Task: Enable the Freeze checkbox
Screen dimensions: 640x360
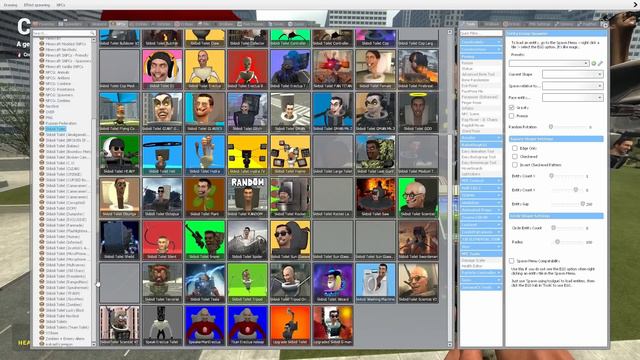Action: 511,116
